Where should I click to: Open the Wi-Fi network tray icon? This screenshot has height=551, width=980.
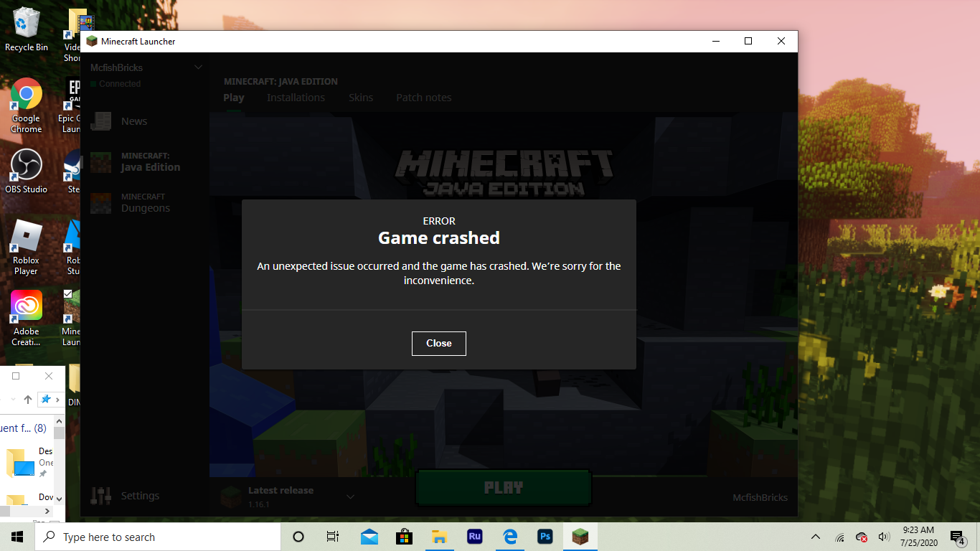pos(839,537)
